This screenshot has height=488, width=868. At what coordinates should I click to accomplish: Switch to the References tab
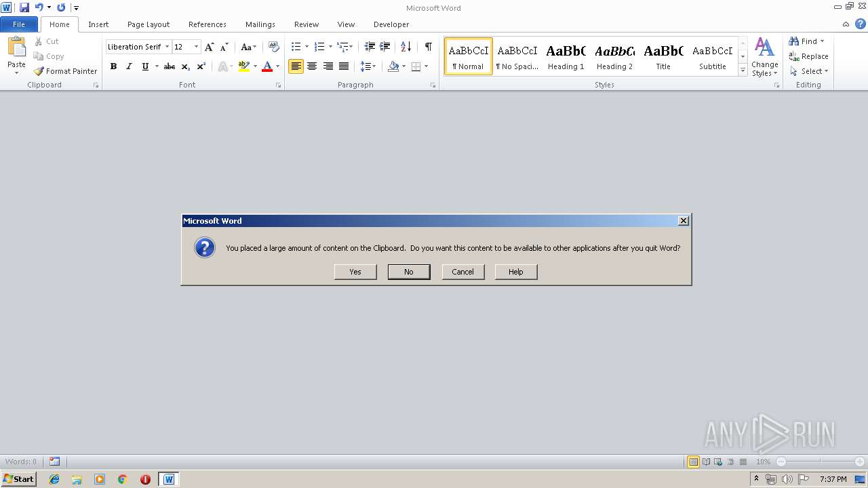[x=208, y=24]
